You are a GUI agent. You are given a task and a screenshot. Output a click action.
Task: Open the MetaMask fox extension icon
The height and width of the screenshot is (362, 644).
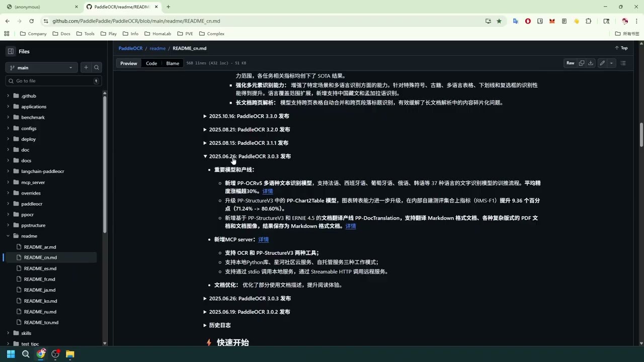coord(552,21)
